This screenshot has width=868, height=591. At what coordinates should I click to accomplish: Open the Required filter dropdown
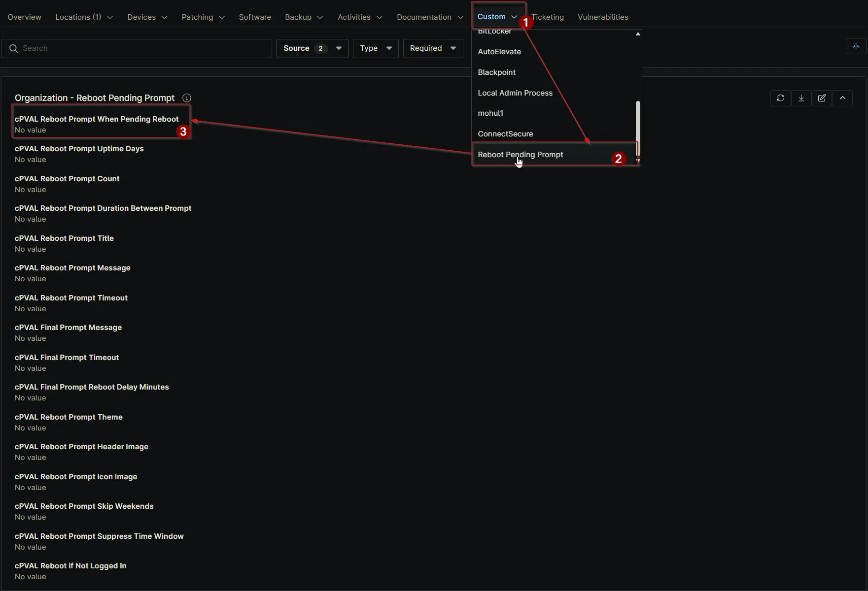(432, 48)
